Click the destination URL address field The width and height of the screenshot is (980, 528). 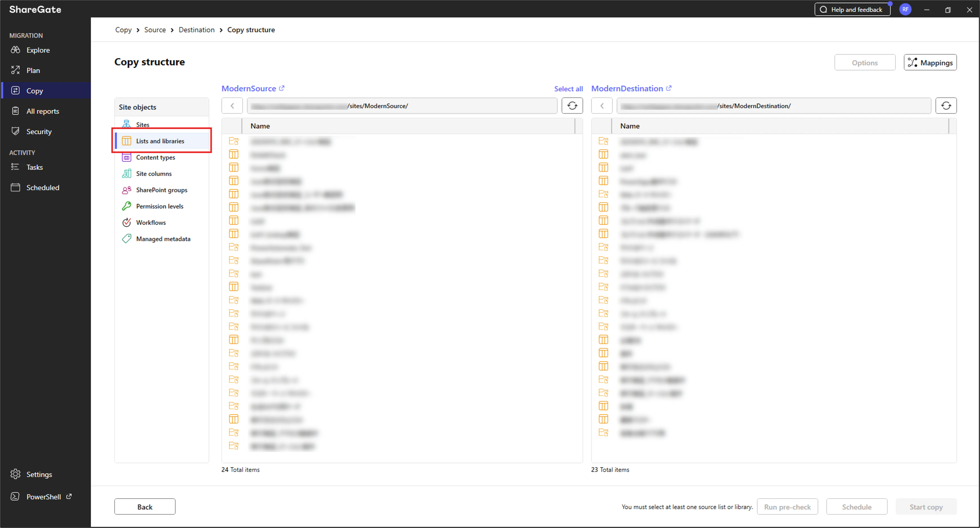pos(774,106)
